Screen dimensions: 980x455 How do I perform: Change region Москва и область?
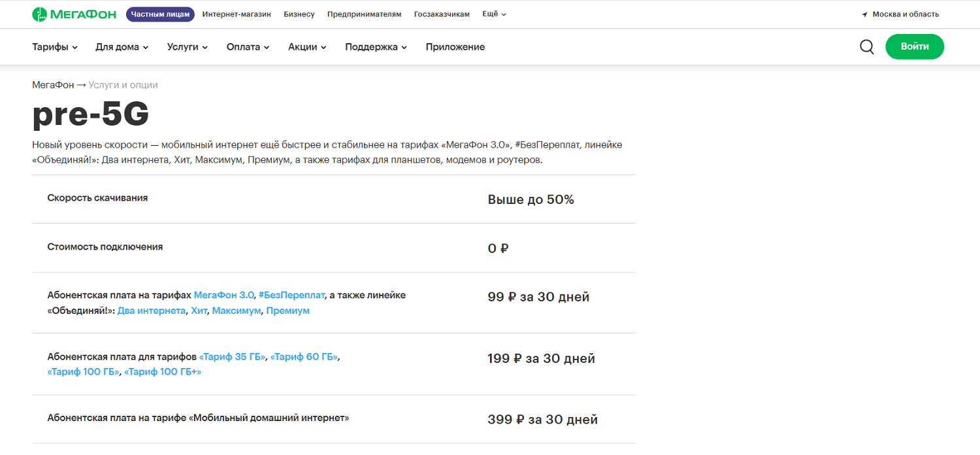[906, 14]
